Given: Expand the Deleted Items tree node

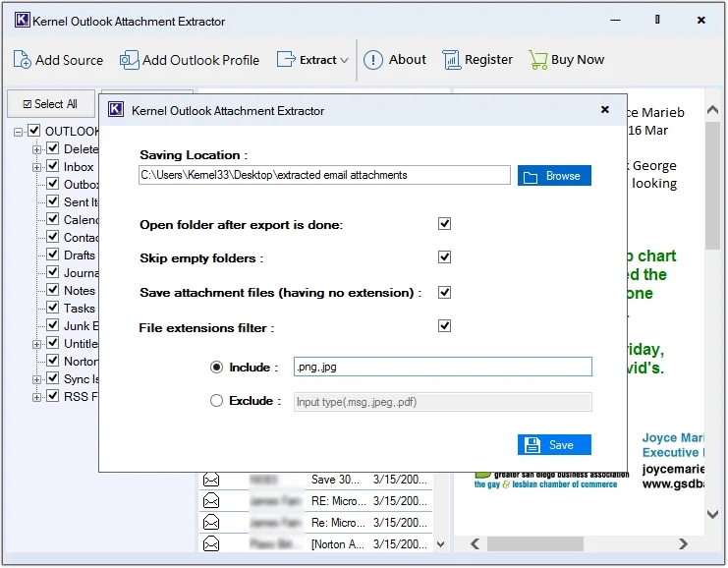Looking at the screenshot, I should coord(36,149).
